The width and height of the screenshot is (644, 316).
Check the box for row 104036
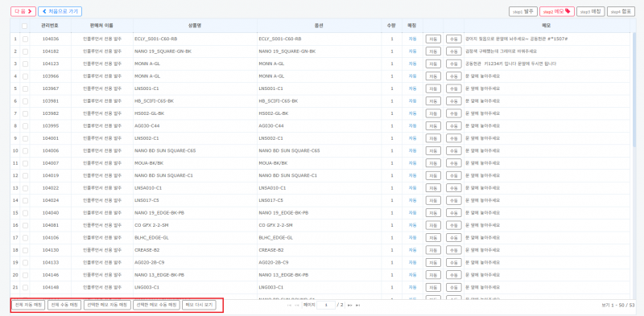26,39
